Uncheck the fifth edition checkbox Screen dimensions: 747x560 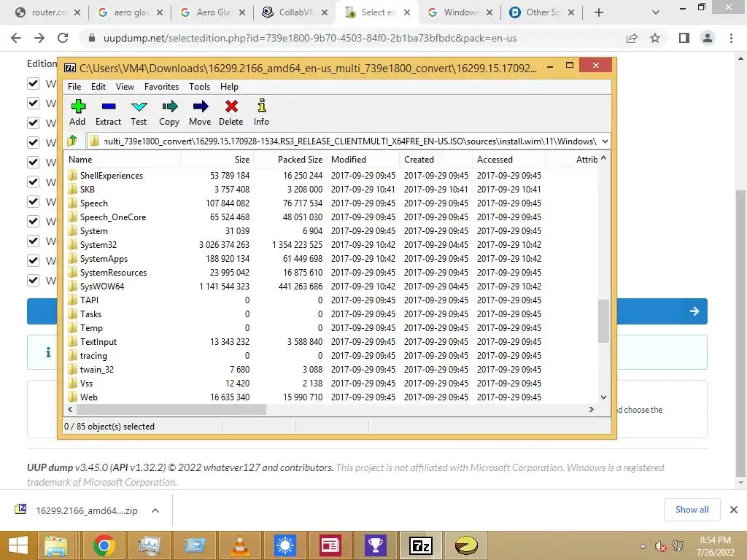33,162
